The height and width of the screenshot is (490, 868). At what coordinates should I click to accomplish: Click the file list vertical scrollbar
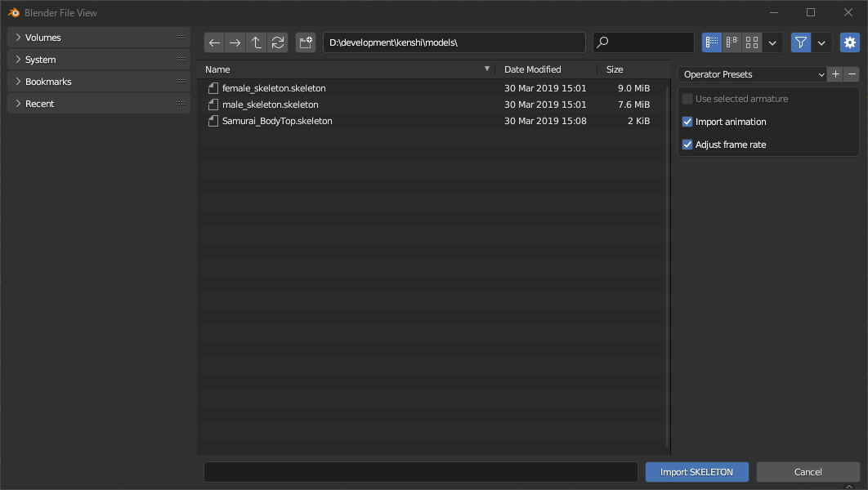(x=668, y=265)
